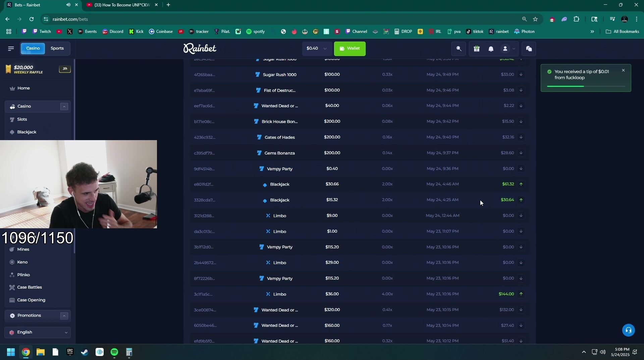
Task: Open the Discord bookmark
Action: (x=113, y=32)
